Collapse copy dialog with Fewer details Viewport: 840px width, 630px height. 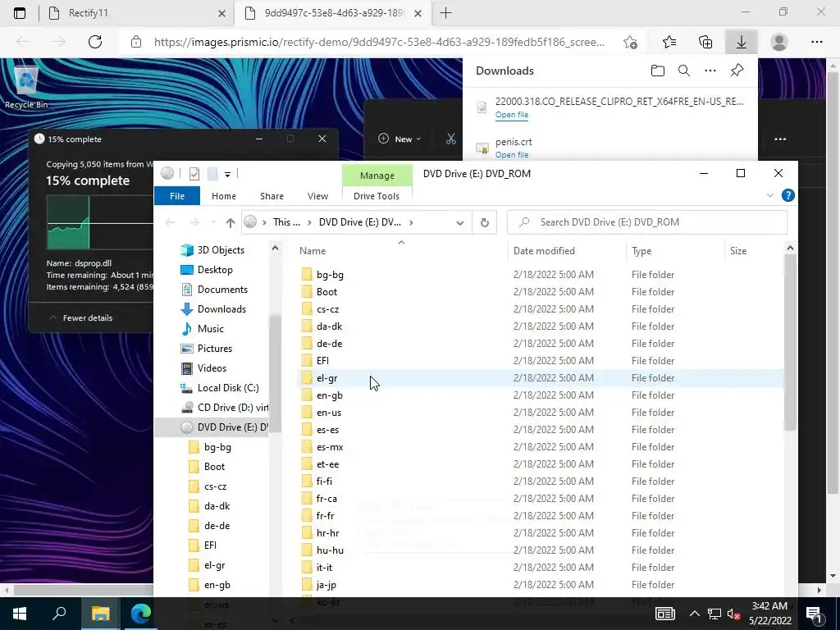pyautogui.click(x=80, y=317)
